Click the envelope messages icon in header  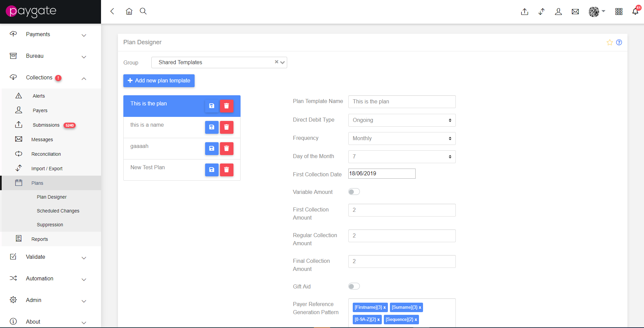575,12
